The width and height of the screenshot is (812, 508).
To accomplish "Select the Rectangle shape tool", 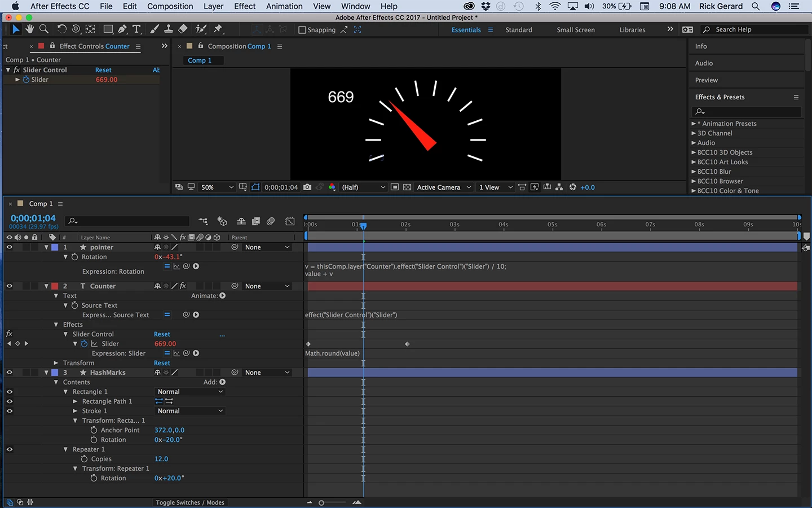I will point(108,29).
